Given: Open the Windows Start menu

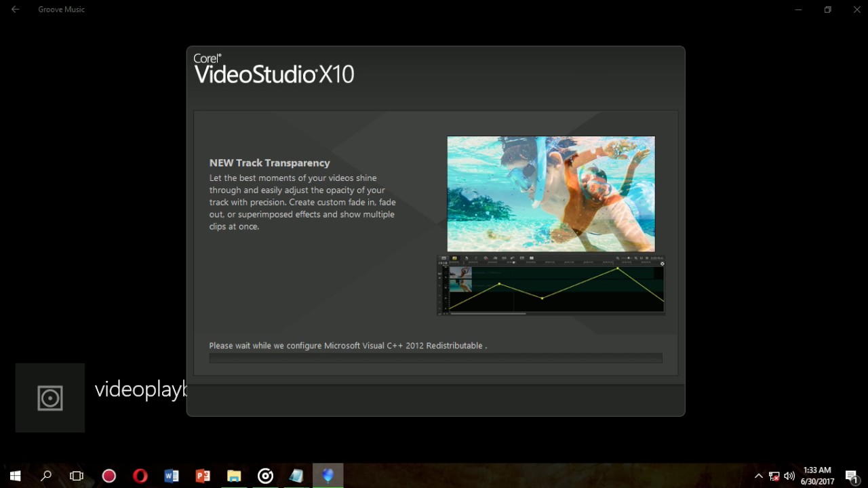Looking at the screenshot, I should coord(15,476).
